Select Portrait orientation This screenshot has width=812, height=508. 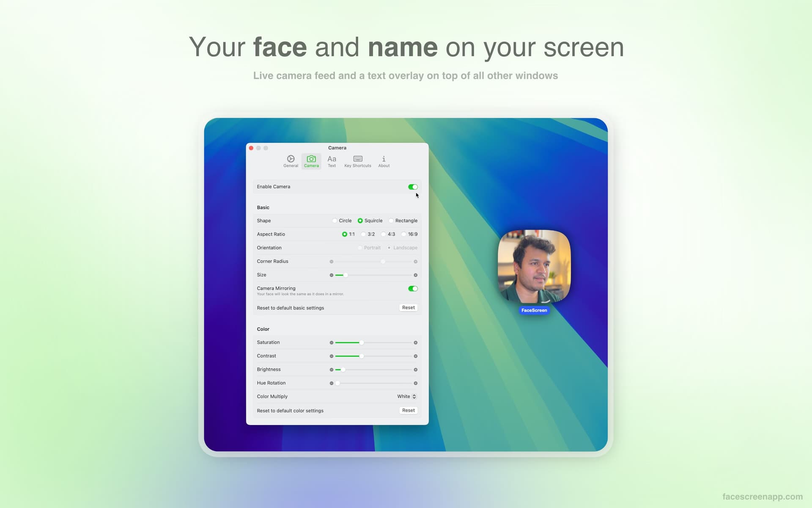[x=369, y=248]
